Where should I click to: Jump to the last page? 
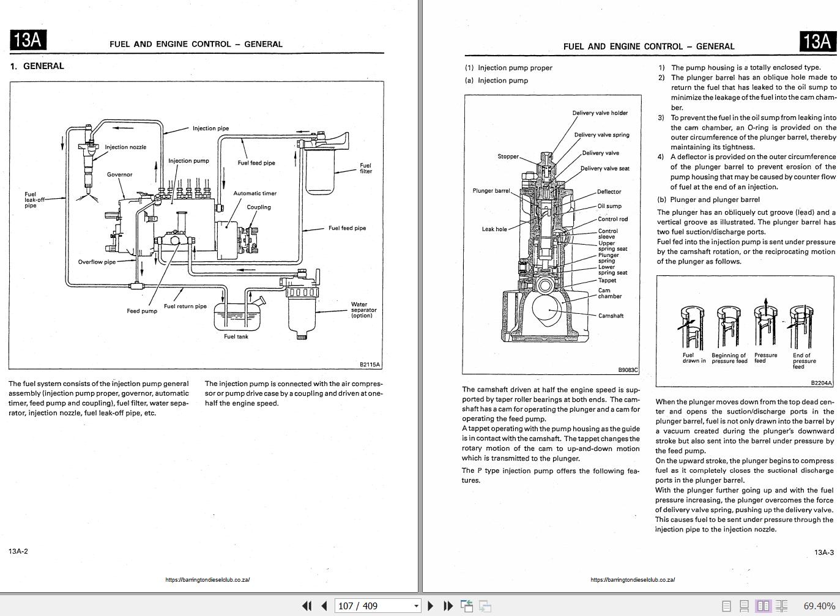[447, 606]
